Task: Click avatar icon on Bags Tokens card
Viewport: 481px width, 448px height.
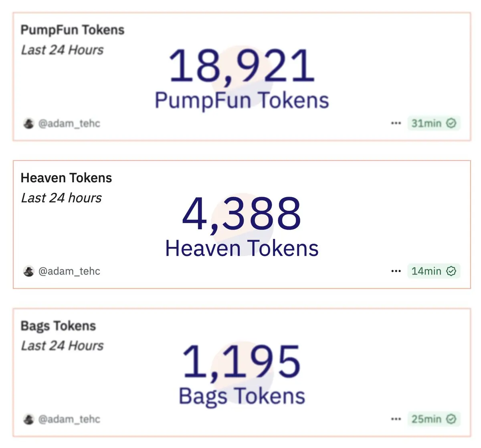Action: (28, 419)
